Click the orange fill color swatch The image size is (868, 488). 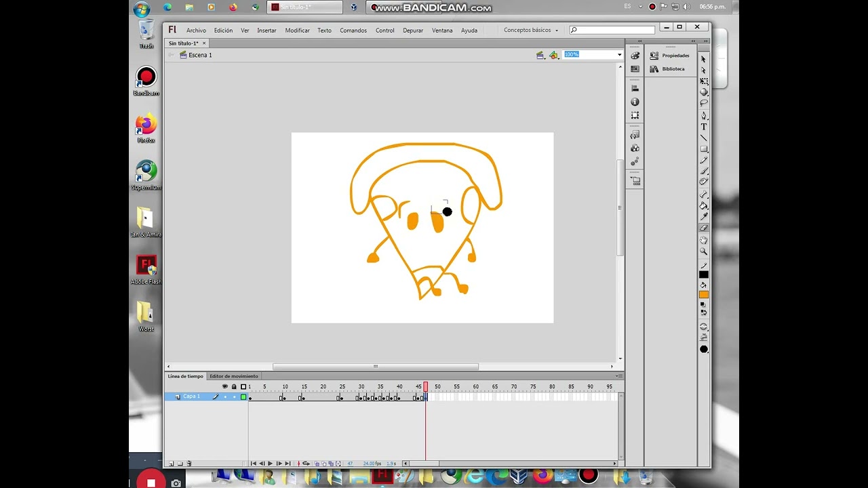[x=704, y=295]
